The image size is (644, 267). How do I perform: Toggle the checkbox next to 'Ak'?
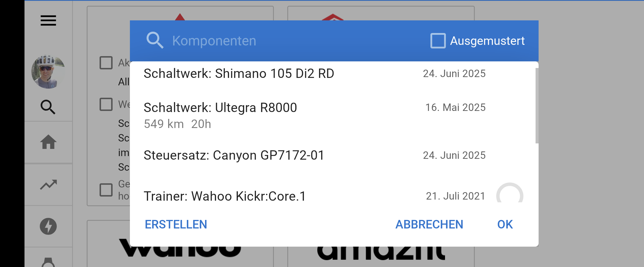pos(106,63)
